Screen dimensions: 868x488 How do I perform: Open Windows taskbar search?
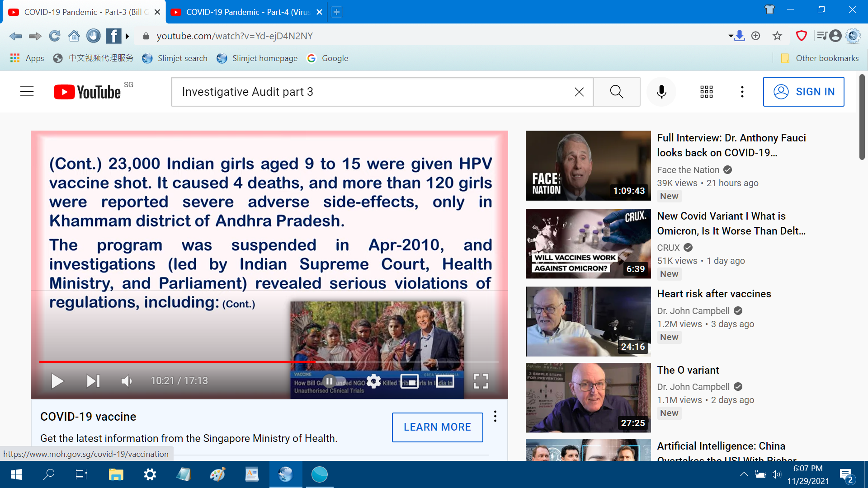[x=49, y=474]
